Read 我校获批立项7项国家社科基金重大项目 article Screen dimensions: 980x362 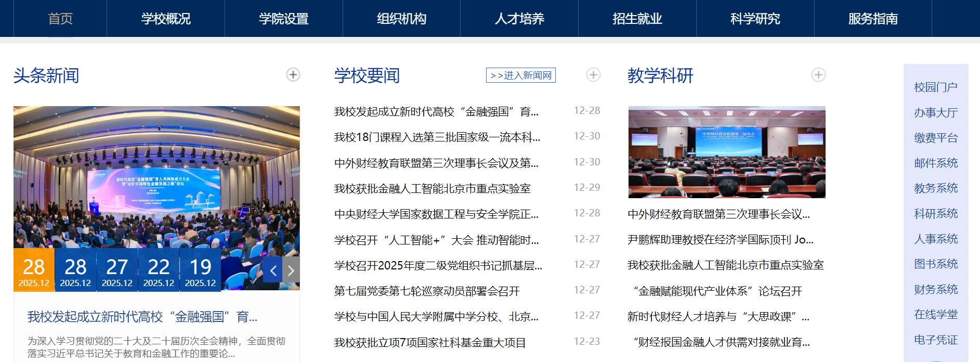[430, 343]
